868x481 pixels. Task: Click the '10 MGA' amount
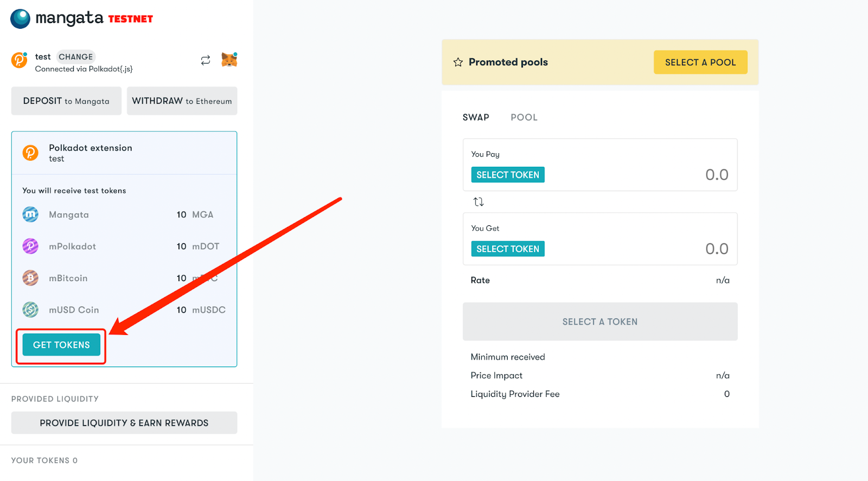pyautogui.click(x=195, y=214)
